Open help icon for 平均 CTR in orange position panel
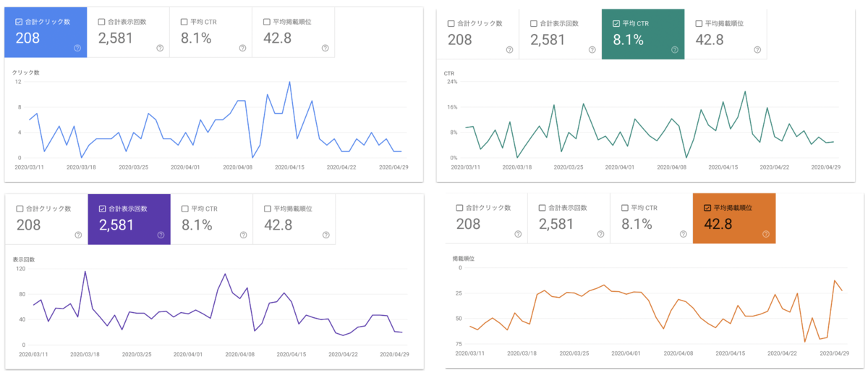This screenshot has width=868, height=373. pyautogui.click(x=682, y=234)
